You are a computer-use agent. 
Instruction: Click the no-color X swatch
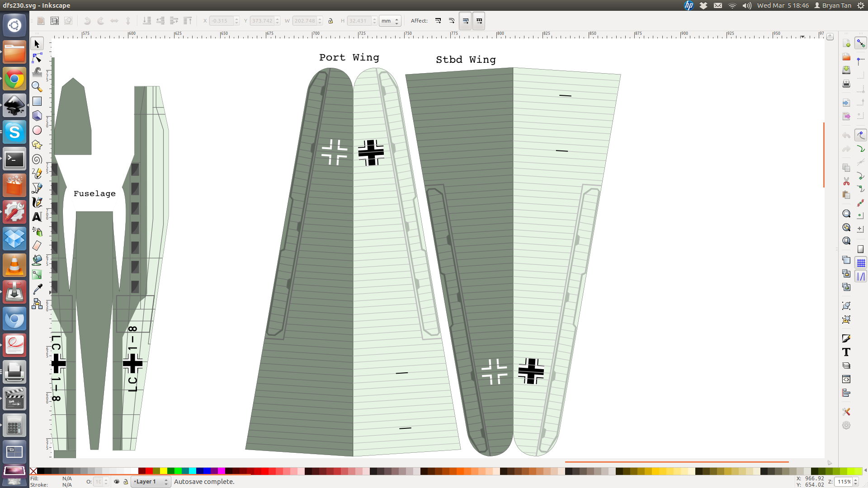[x=33, y=471]
